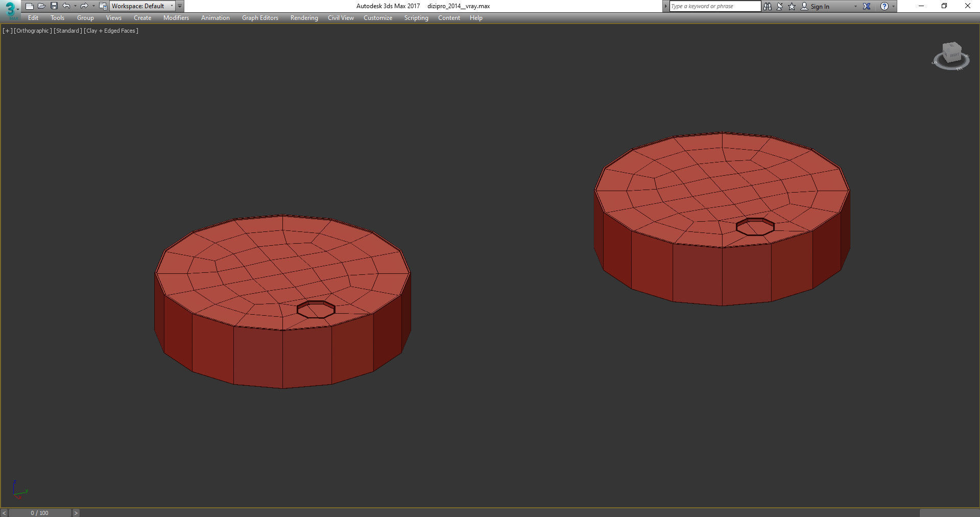Open the Workspace: Default dropdown

click(142, 6)
